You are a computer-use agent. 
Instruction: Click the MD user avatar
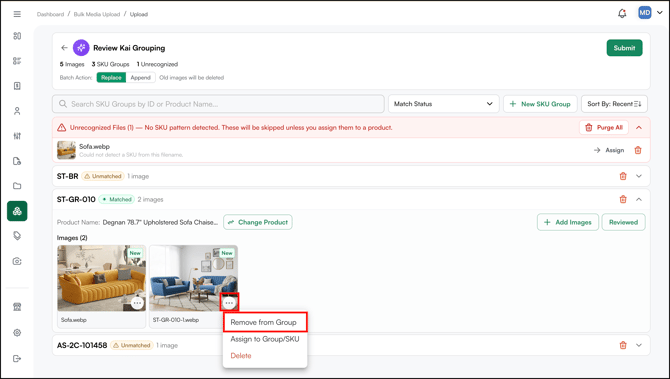(645, 13)
